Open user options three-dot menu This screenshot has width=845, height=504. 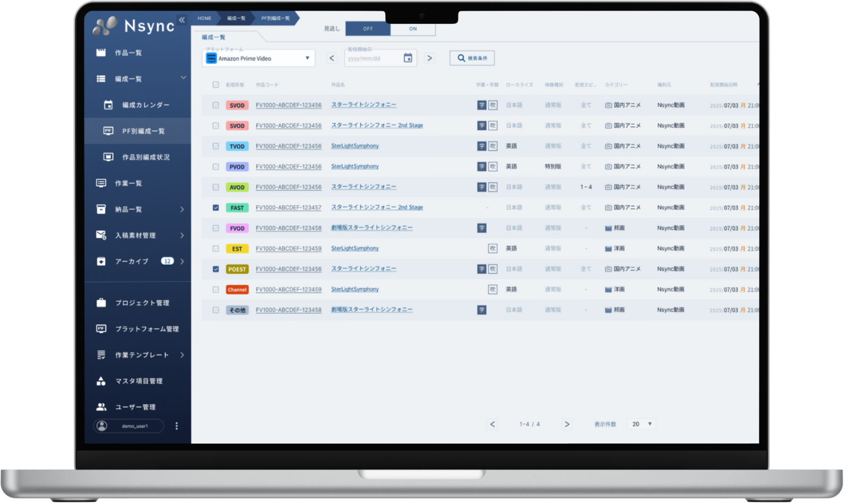point(177,426)
